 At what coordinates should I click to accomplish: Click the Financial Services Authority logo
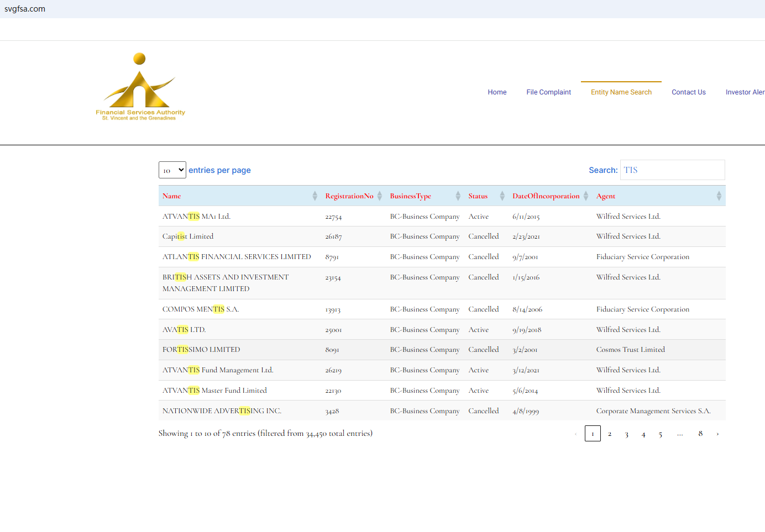pyautogui.click(x=140, y=87)
